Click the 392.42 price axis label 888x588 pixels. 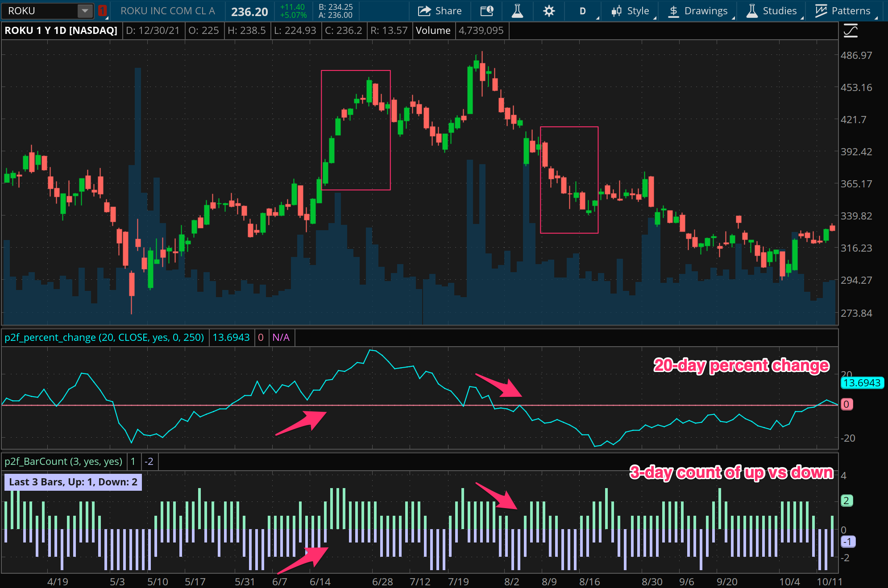856,152
